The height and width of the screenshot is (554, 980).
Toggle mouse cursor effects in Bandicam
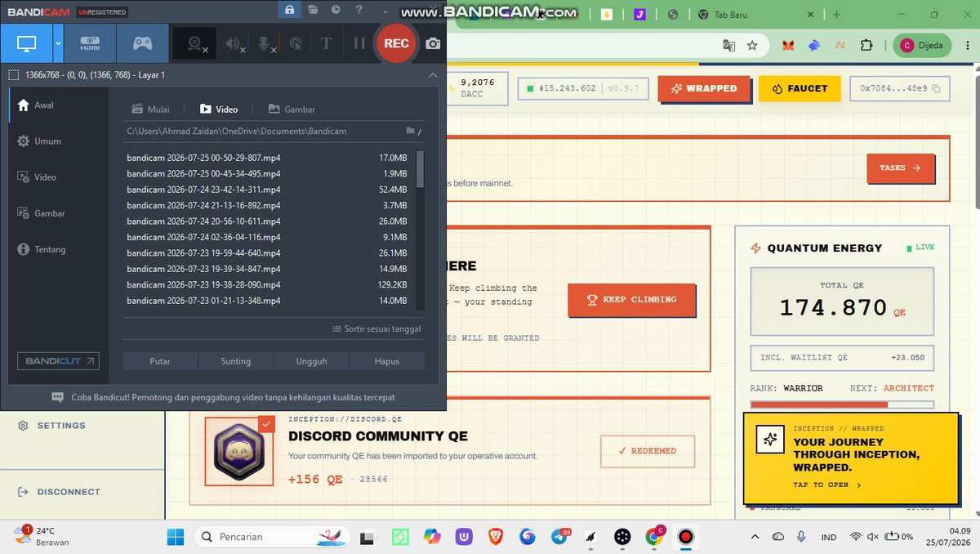296,44
